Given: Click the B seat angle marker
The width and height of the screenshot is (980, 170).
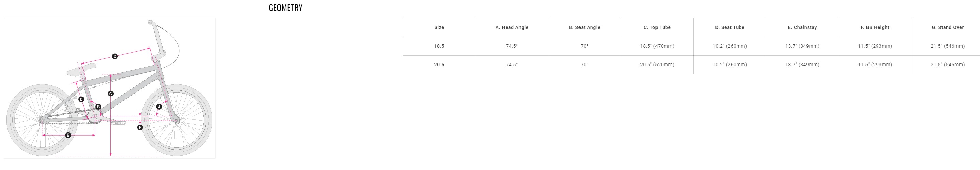Looking at the screenshot, I should [x=98, y=107].
